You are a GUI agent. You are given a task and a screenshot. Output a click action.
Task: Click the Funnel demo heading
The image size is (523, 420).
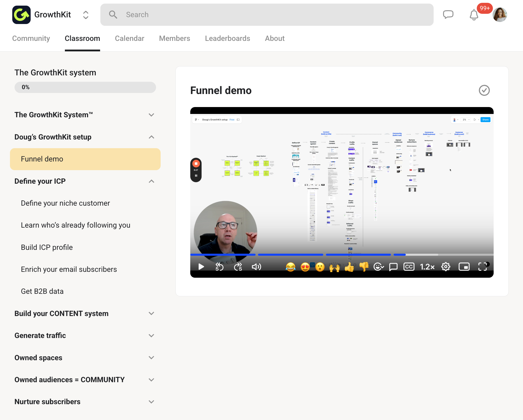tap(221, 90)
